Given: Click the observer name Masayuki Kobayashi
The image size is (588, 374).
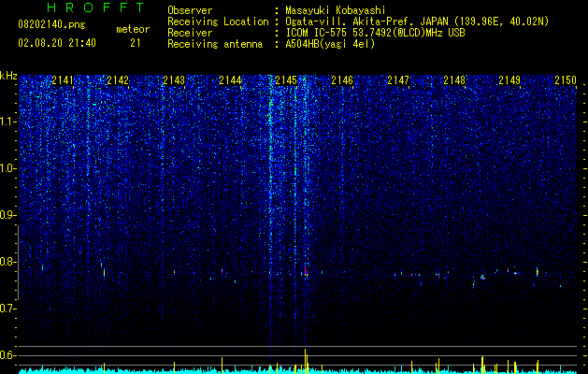Looking at the screenshot, I should point(336,10).
